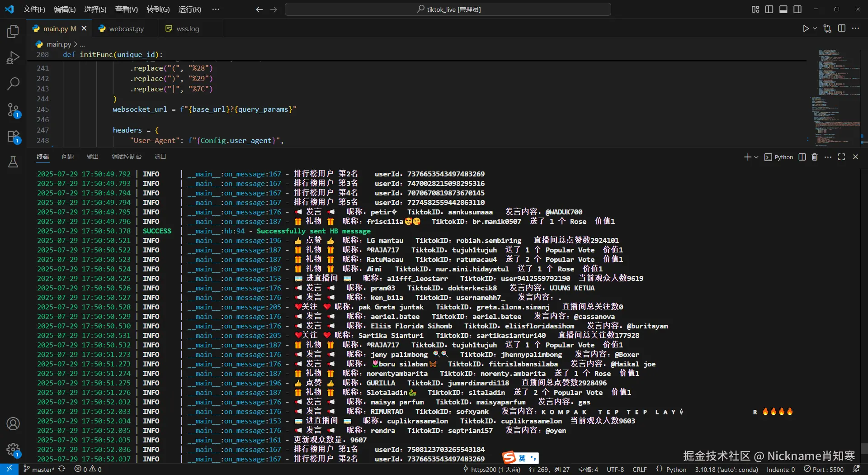868x475 pixels.
Task: Expand the new terminal launch profile dropdown
Action: pyautogui.click(x=756, y=157)
